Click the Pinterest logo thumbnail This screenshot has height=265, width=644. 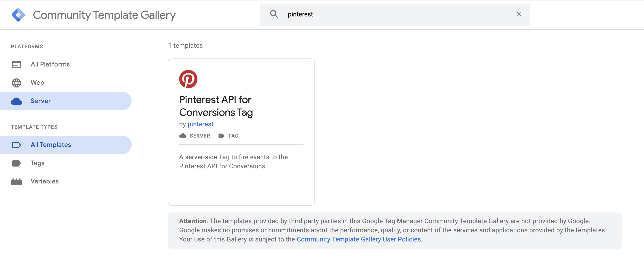(x=188, y=79)
